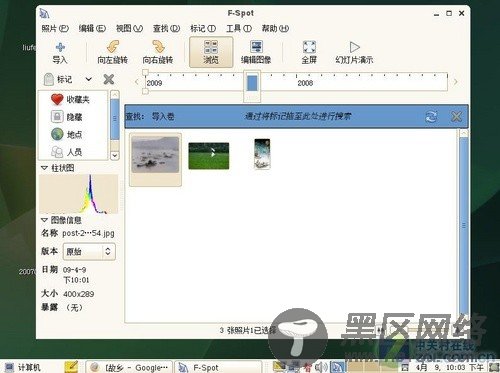Click the timeline left arrow
This screenshot has height=373, width=500.
[136, 82]
